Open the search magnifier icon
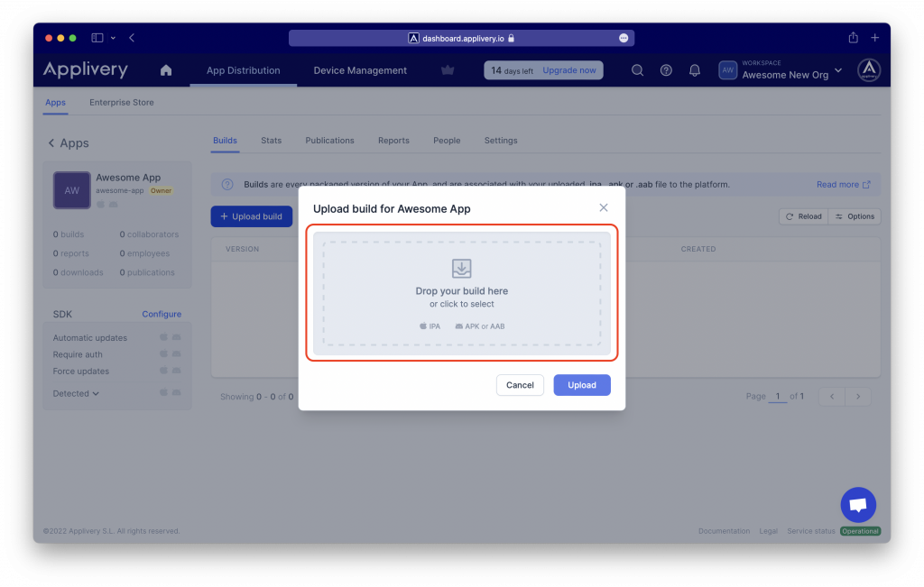Viewport: 924px width, 587px height. click(x=637, y=70)
